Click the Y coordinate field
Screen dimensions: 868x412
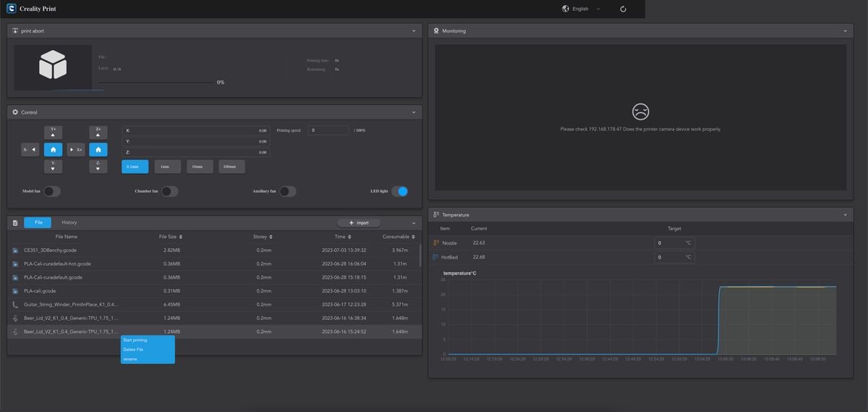click(x=197, y=141)
